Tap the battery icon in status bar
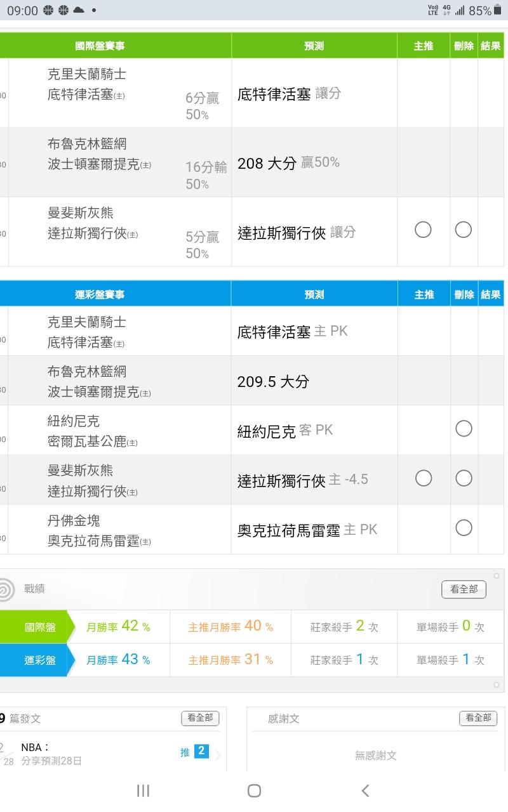508x812 pixels. tap(497, 11)
